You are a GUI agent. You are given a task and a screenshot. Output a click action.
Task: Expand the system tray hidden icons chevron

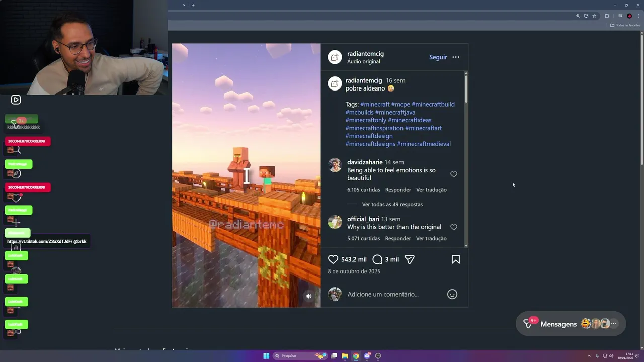coord(589,356)
